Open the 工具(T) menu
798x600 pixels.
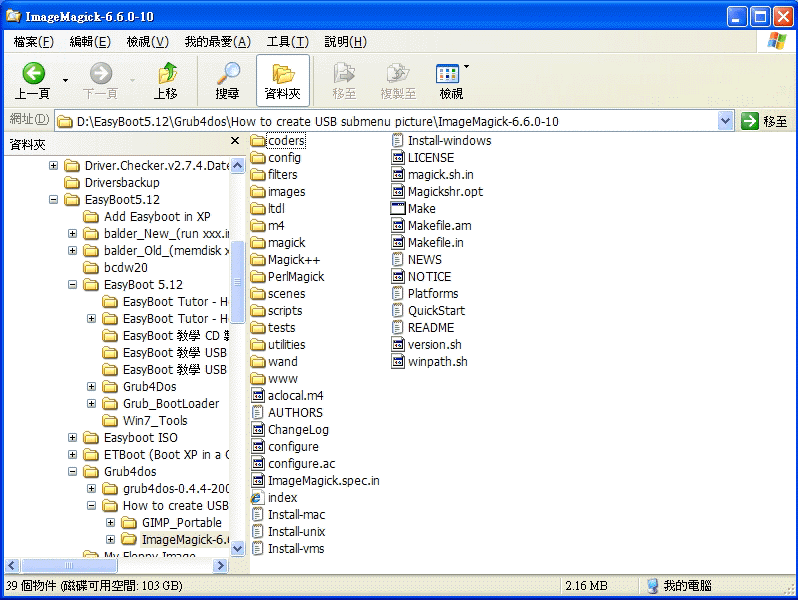[x=288, y=42]
